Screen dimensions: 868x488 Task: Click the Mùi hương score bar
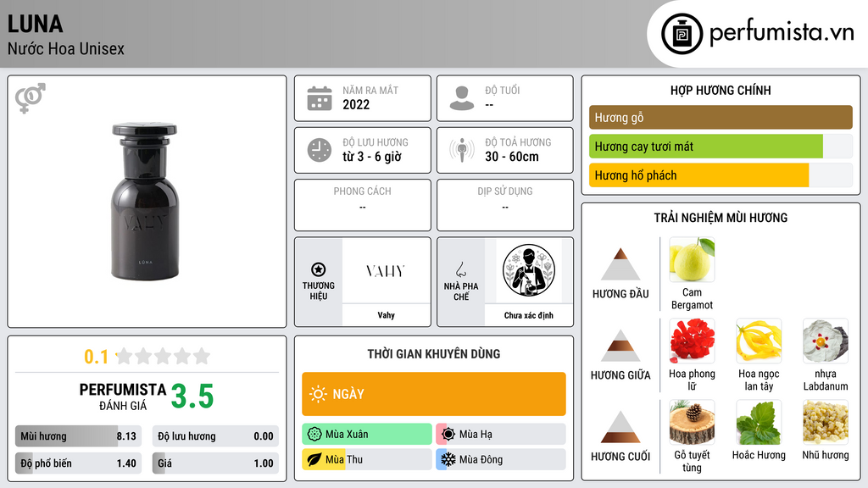pyautogui.click(x=78, y=436)
